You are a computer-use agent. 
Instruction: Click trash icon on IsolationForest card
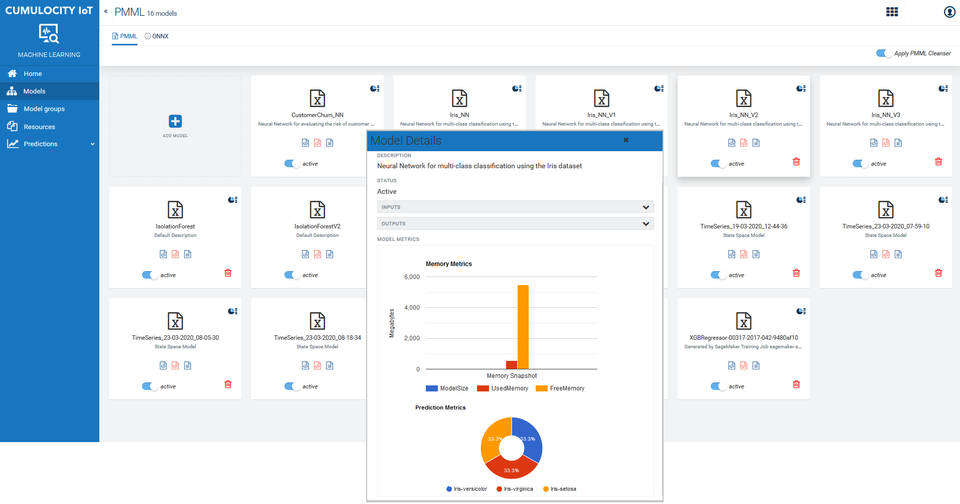click(227, 273)
